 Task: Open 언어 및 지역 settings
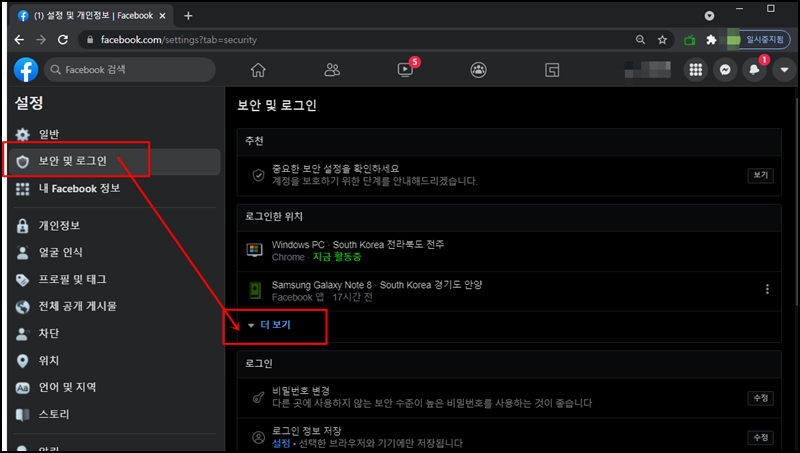coord(114,388)
